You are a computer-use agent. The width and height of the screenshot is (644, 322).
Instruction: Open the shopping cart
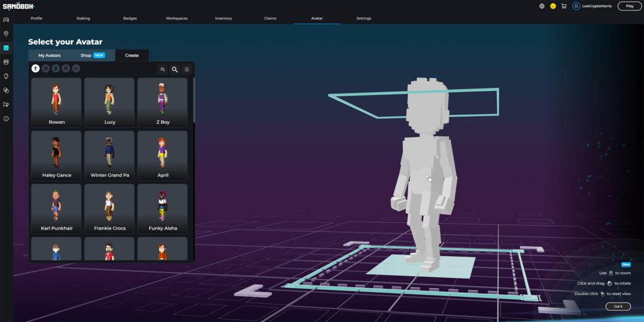pos(563,6)
